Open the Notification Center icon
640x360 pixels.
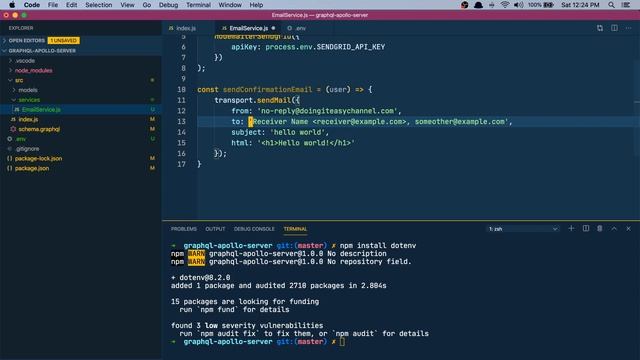626,5
